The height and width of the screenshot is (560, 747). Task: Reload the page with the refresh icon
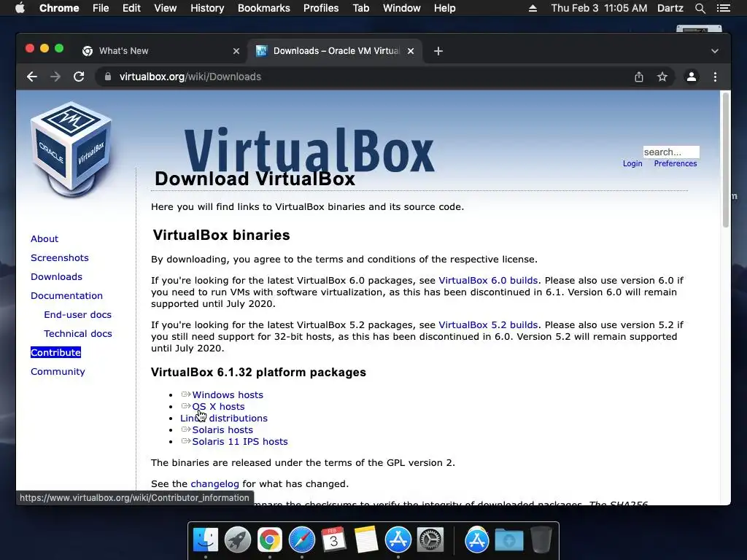(79, 77)
